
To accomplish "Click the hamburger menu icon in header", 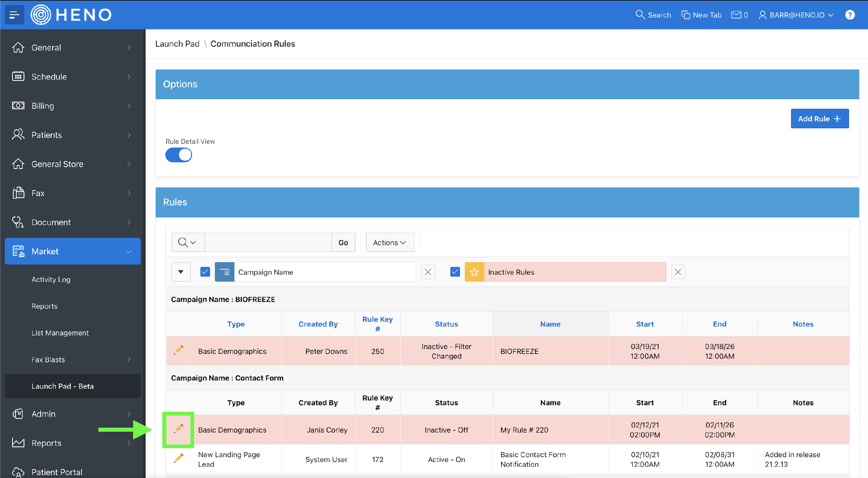I will [14, 15].
